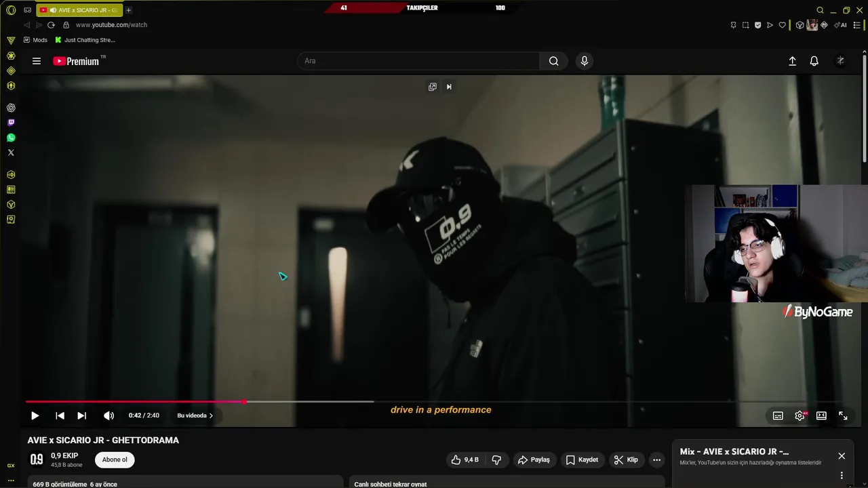Add page to bookmarks heart icon

click(x=782, y=25)
